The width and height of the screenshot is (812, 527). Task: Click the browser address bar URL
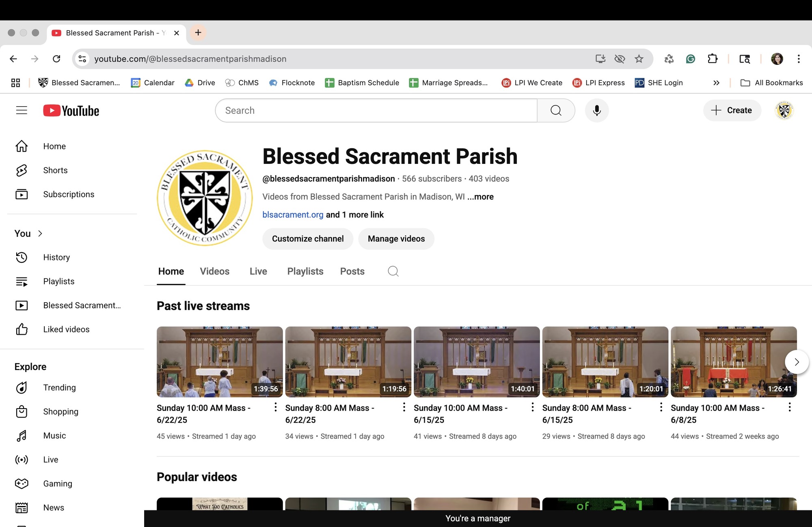click(190, 59)
